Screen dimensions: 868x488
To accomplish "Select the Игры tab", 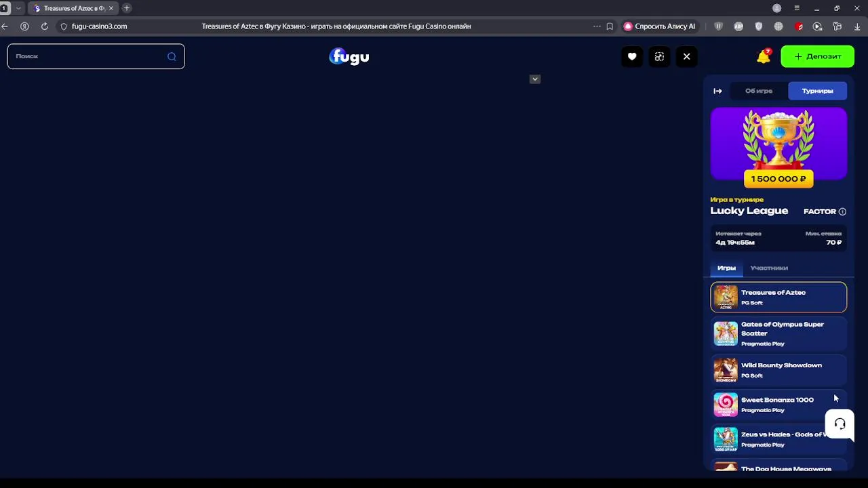I will pyautogui.click(x=726, y=268).
